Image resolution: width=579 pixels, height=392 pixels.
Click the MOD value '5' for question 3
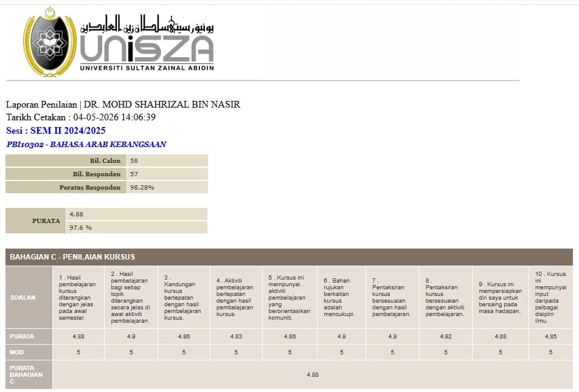click(184, 352)
